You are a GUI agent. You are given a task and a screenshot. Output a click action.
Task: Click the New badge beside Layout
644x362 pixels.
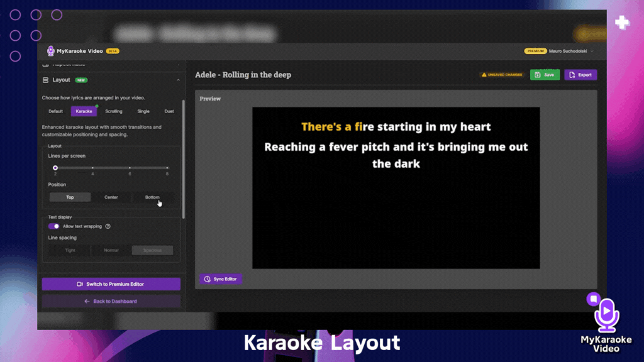pos(81,80)
